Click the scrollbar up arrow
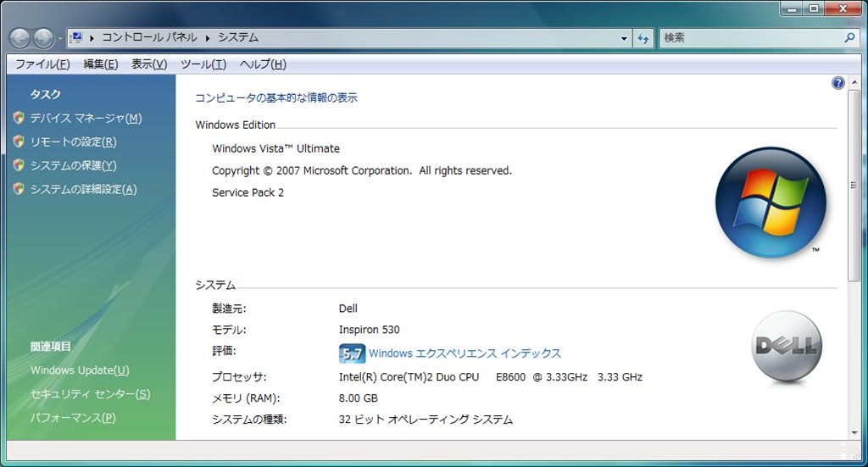This screenshot has height=467, width=868. pyautogui.click(x=854, y=82)
